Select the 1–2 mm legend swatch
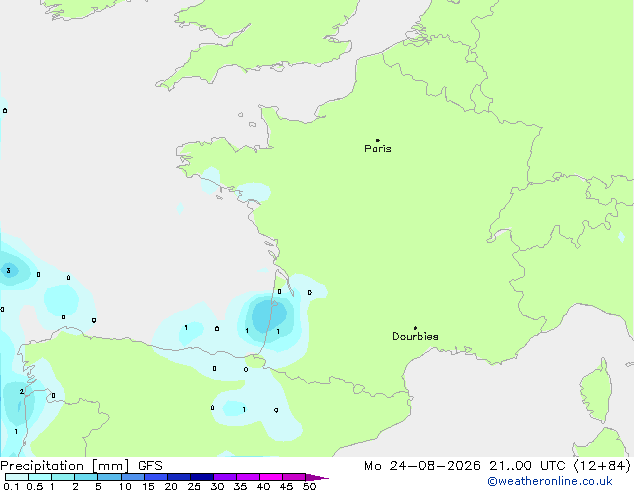 [x=63, y=477]
